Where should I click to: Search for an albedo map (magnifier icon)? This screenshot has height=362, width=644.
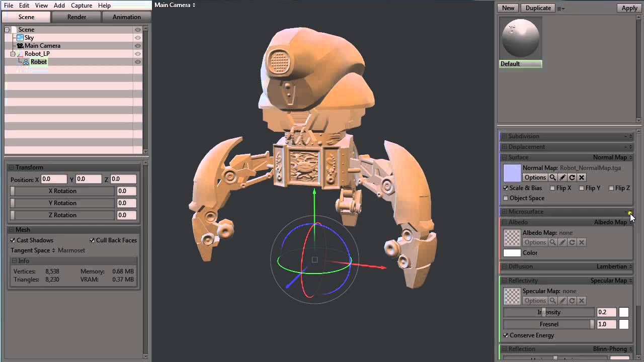[x=552, y=242]
